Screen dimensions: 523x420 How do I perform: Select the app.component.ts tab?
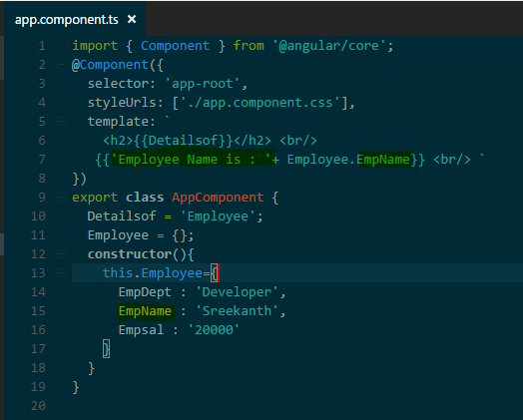[75, 19]
